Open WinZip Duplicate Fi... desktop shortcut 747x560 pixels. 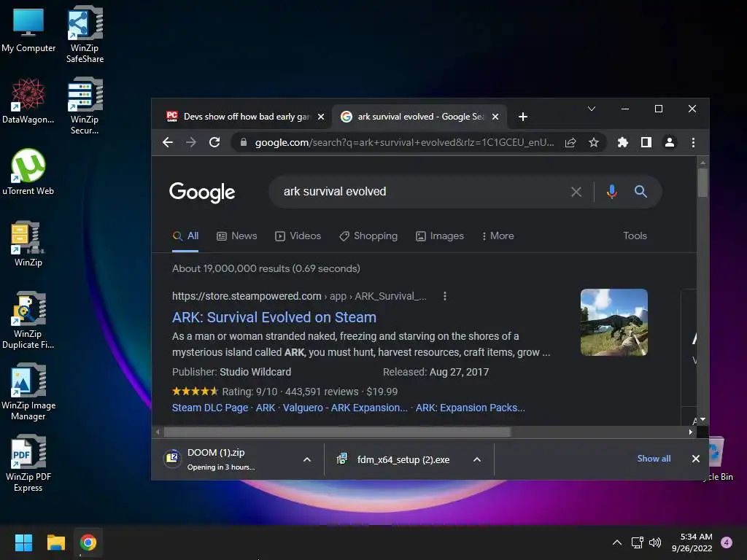click(x=28, y=320)
